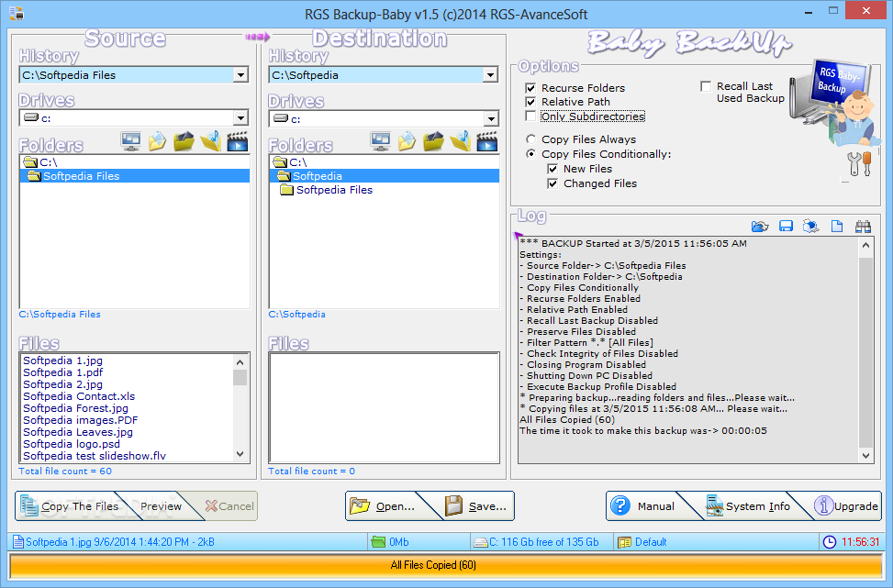Click the wrench and screwdriver settings icon
The image size is (893, 588).
coord(859,164)
